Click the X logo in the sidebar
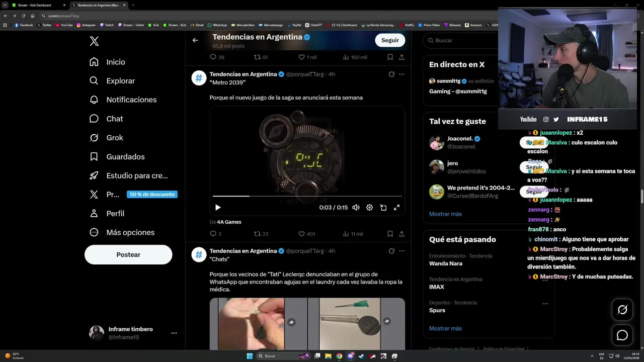644x362 pixels. point(94,41)
